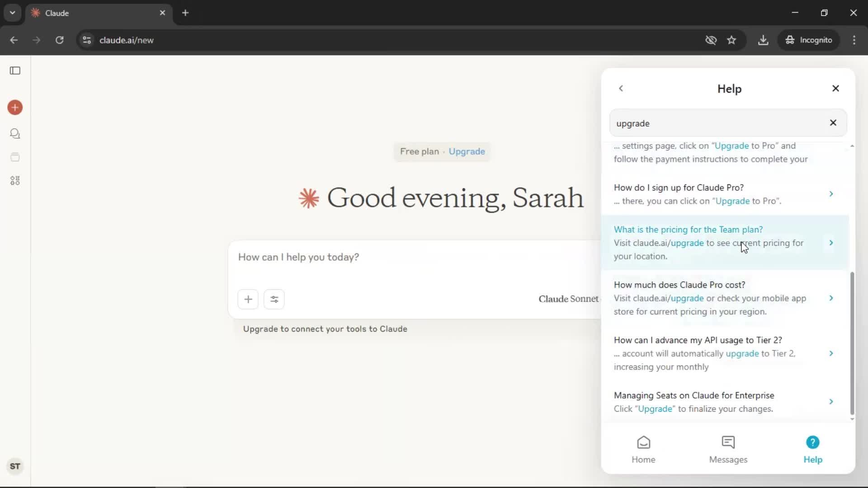Start a new chat with the orange plus
Screen dimensions: 868x488
click(15, 108)
